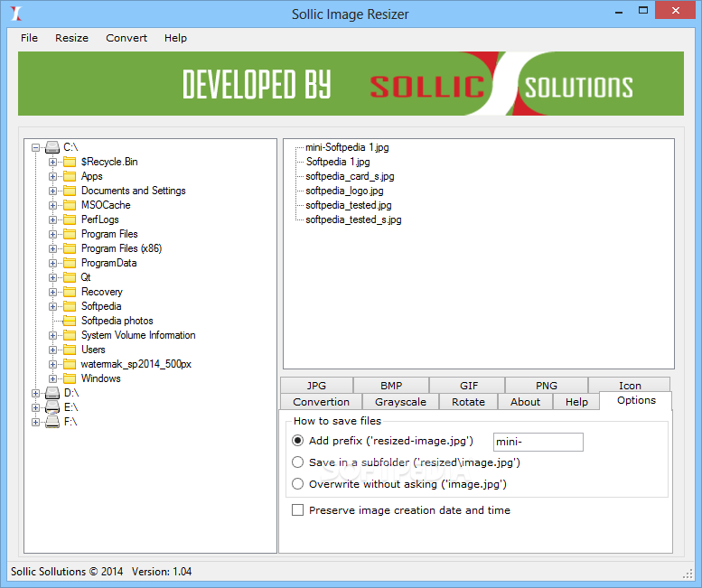Select Add prefix radio option
The image size is (702, 588).
[298, 441]
